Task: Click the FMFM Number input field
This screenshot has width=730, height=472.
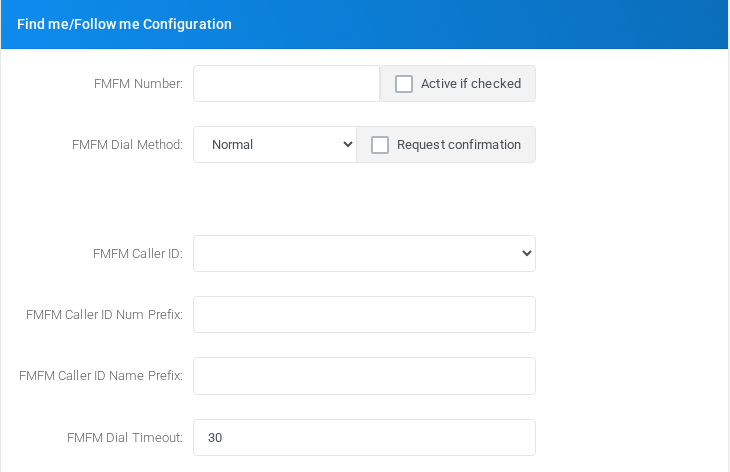Action: pyautogui.click(x=286, y=83)
